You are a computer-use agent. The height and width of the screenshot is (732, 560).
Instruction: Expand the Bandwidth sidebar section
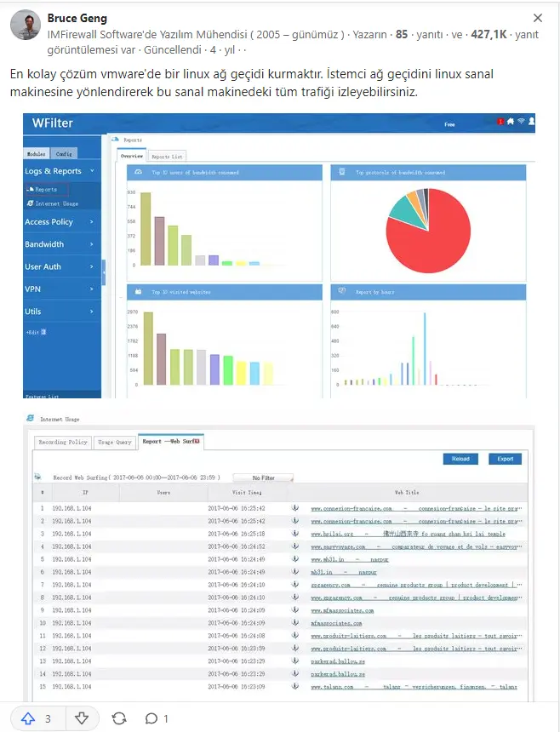click(60, 244)
